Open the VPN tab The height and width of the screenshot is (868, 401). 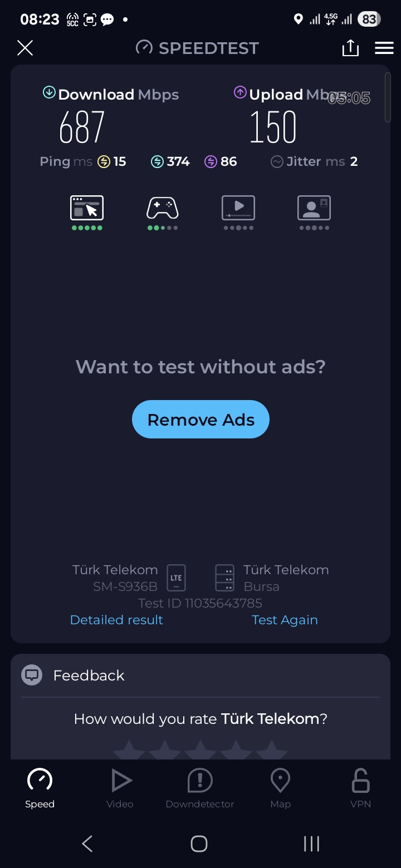pyautogui.click(x=360, y=788)
